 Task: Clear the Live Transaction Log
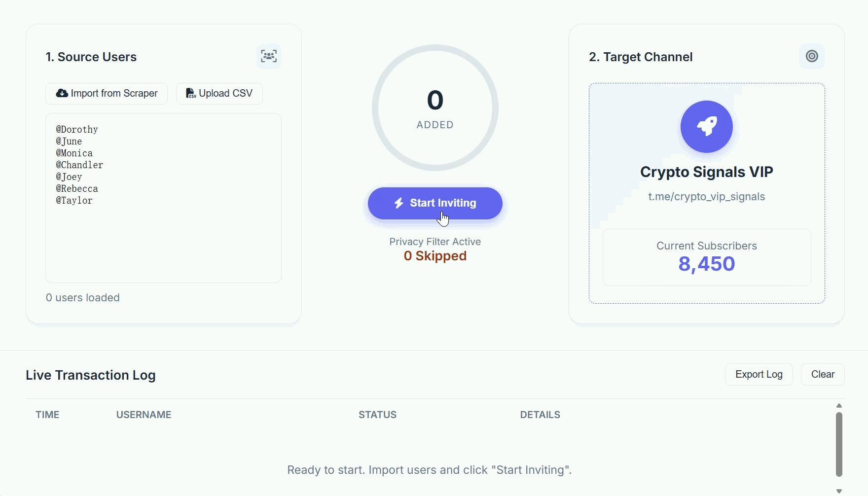point(822,374)
